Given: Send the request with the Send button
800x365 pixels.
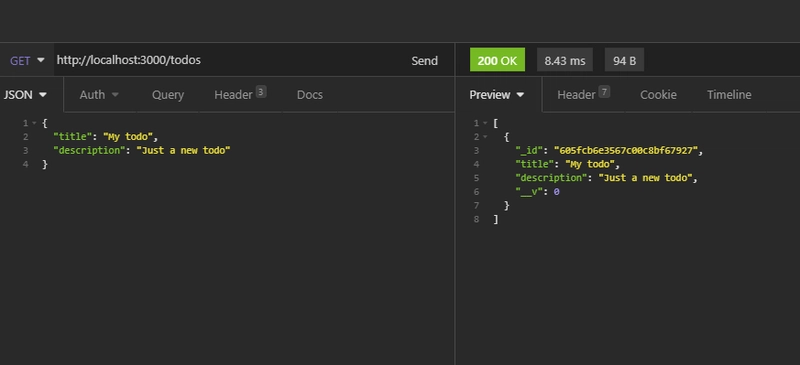Looking at the screenshot, I should pos(424,61).
